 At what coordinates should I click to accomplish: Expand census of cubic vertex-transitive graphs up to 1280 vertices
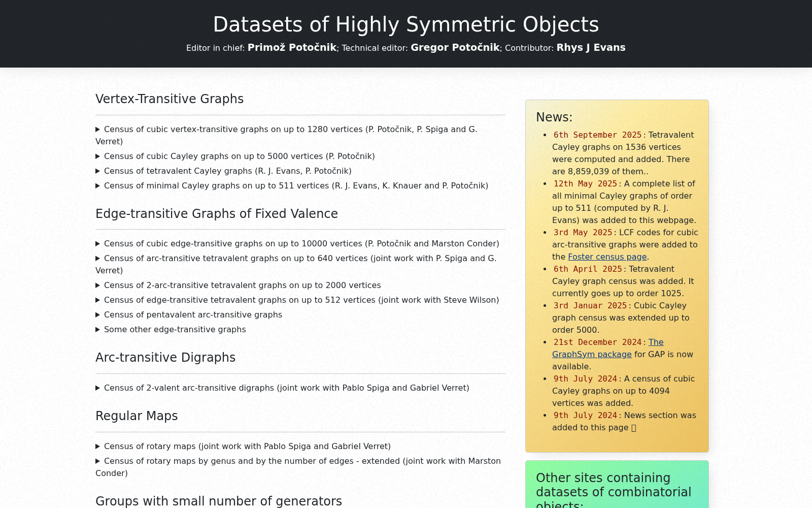point(300,135)
